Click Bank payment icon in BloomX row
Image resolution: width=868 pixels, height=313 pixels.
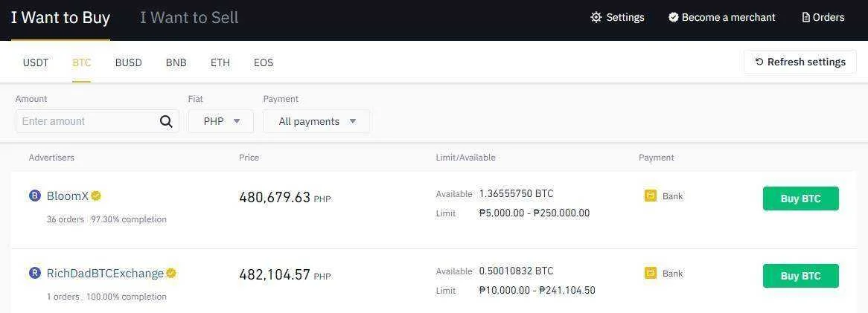tap(651, 196)
